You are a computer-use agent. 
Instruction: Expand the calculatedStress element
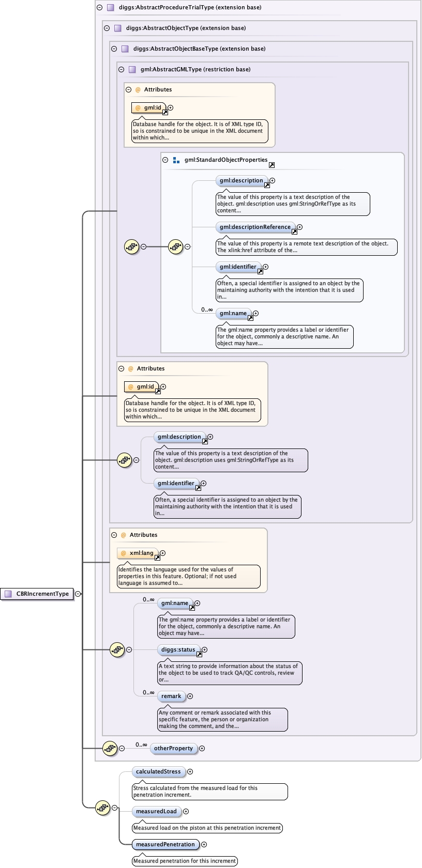[x=190, y=772]
